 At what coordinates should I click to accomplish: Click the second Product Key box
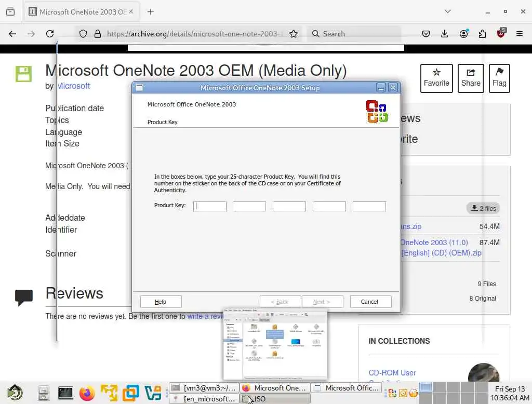coord(249,206)
